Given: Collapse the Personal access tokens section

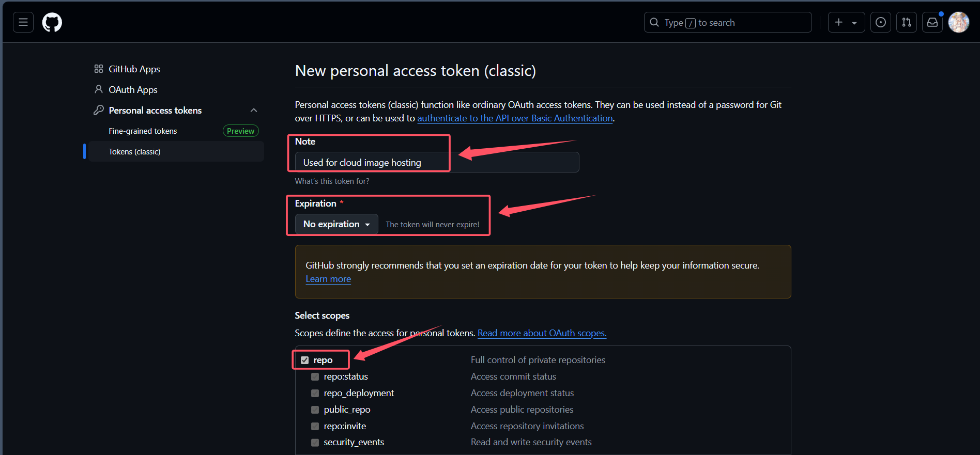Looking at the screenshot, I should point(254,111).
